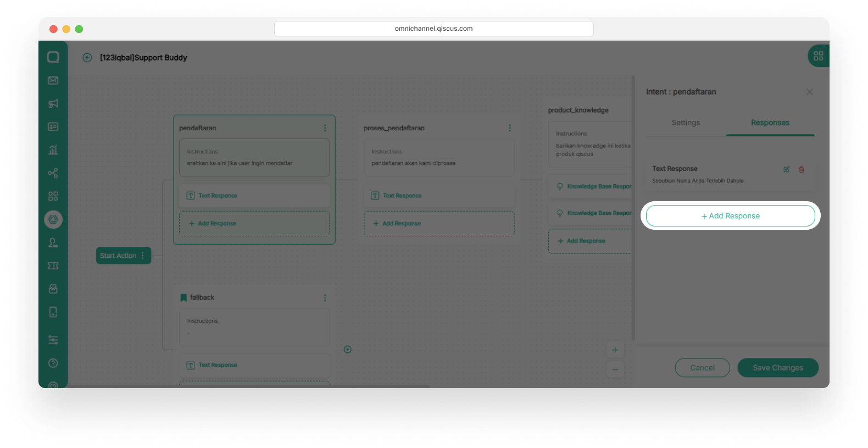Zoom out the flow canvas
Screen dimensions: 868x448
click(615, 369)
